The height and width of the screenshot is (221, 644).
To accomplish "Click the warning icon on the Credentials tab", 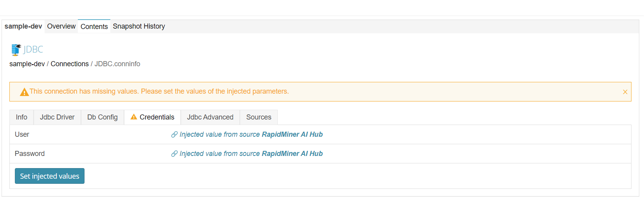I will coord(134,117).
